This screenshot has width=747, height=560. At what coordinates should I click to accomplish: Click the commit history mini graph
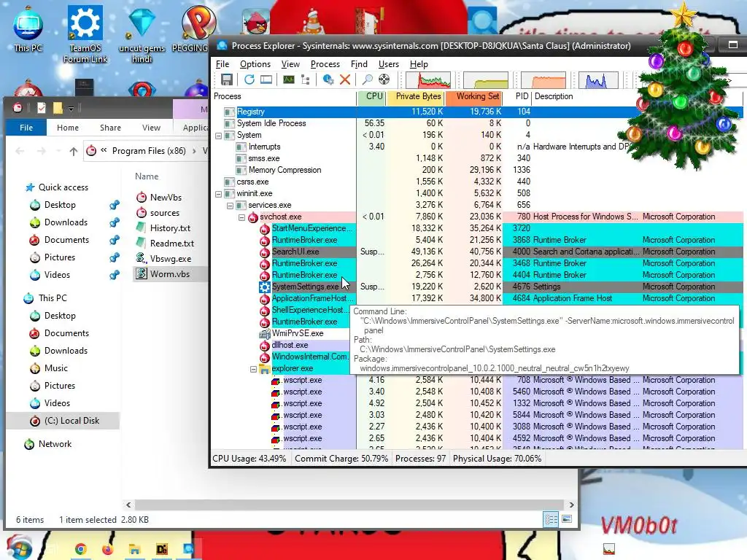pos(485,80)
